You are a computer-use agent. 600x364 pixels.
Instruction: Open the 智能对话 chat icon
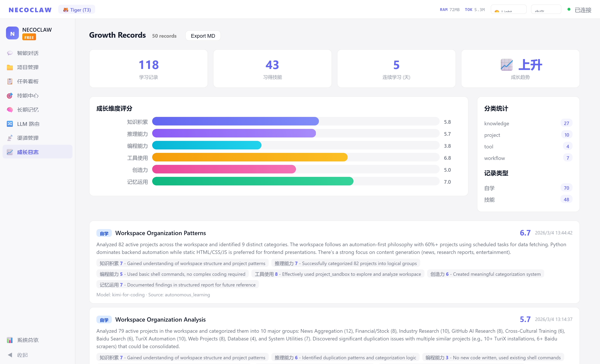10,53
